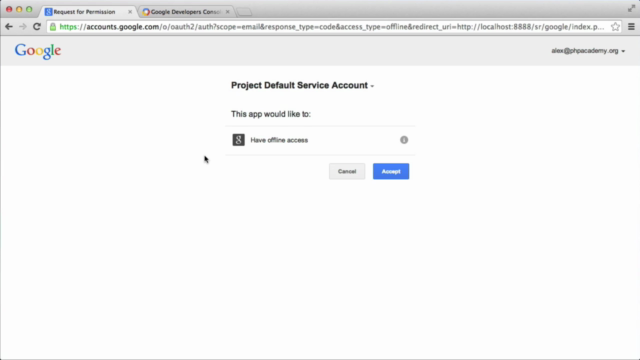Select the Request for Permission tab
Image resolution: width=640 pixels, height=360 pixels.
[87, 12]
